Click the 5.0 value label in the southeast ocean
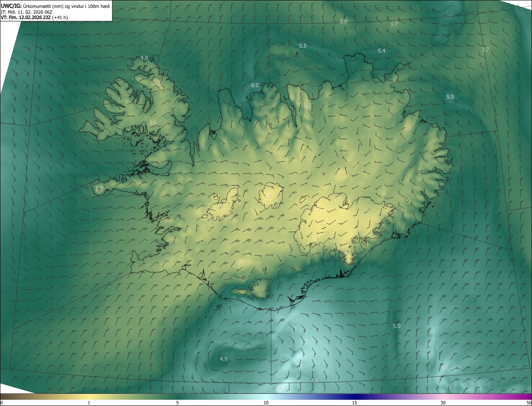The width and height of the screenshot is (532, 406). tap(397, 326)
